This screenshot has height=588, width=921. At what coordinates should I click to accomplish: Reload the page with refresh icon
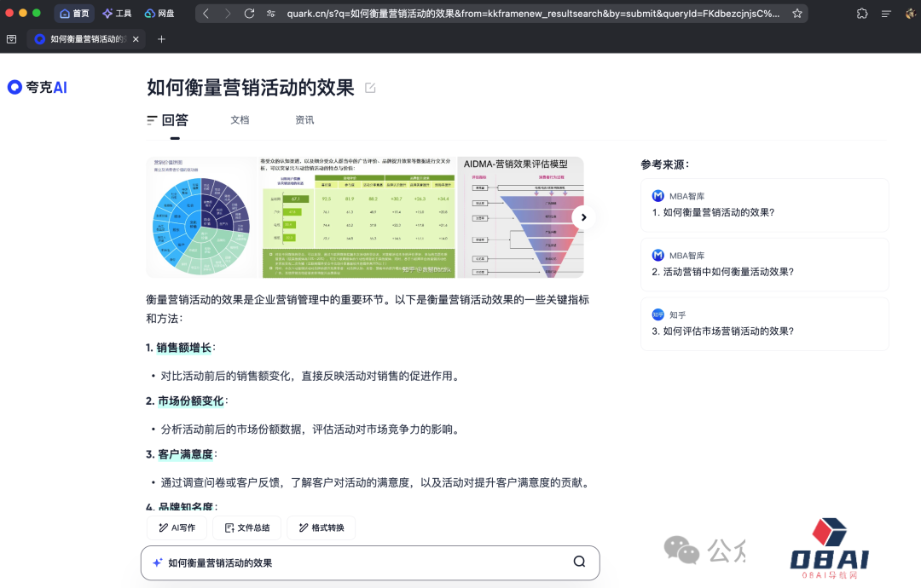click(x=249, y=14)
